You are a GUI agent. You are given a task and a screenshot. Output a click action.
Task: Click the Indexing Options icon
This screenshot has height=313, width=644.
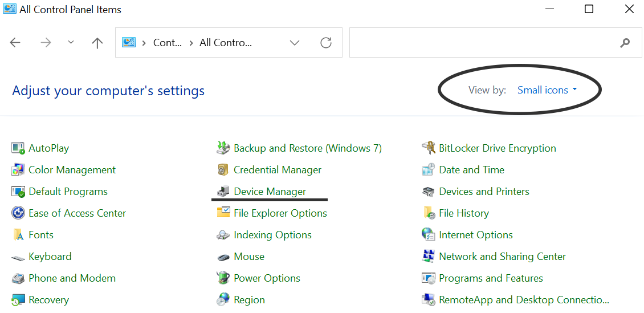coord(223,235)
